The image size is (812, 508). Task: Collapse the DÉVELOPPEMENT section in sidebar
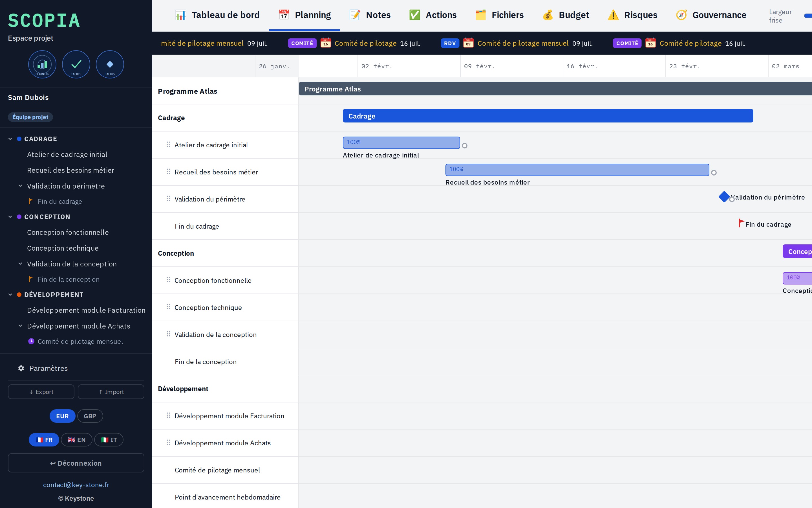(10, 295)
